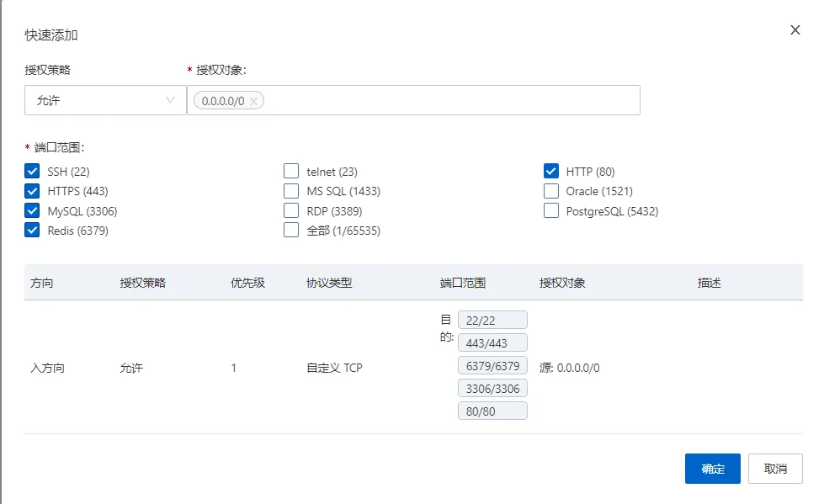Enable the Oracle (1521) checkbox

click(551, 191)
